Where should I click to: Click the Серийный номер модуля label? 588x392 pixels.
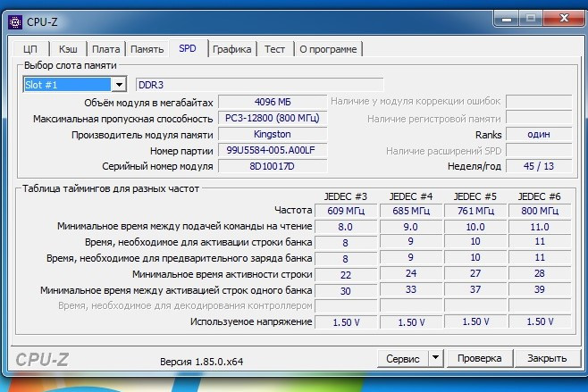coord(157,166)
